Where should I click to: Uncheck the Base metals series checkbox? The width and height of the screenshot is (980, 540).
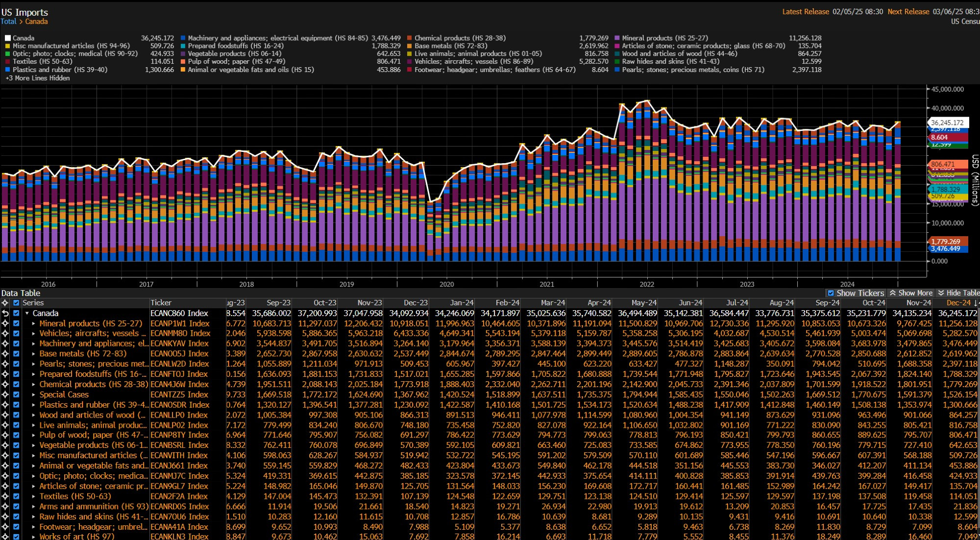coord(16,354)
